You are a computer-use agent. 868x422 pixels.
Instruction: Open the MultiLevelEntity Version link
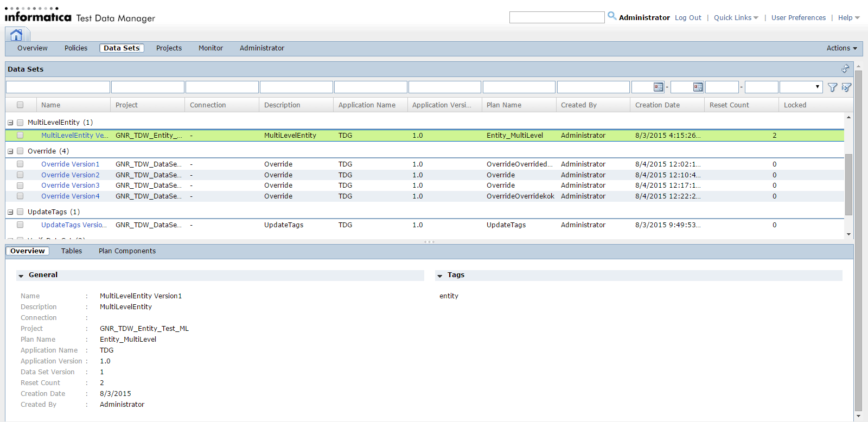(x=75, y=136)
